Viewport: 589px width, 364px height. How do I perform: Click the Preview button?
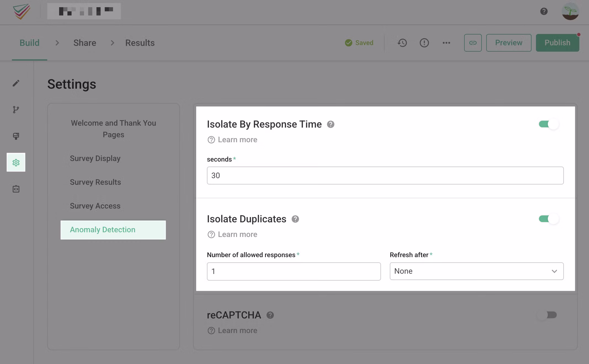509,43
